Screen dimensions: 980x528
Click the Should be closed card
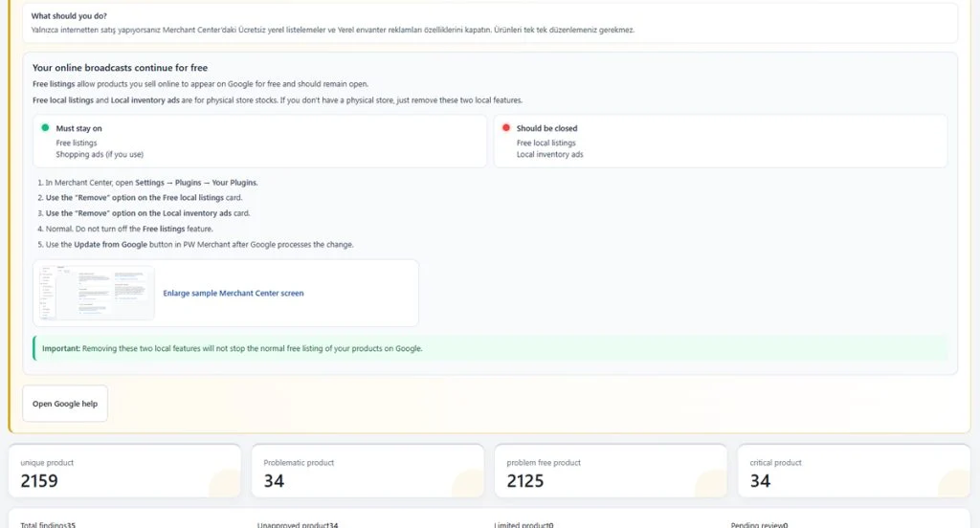[721, 142]
